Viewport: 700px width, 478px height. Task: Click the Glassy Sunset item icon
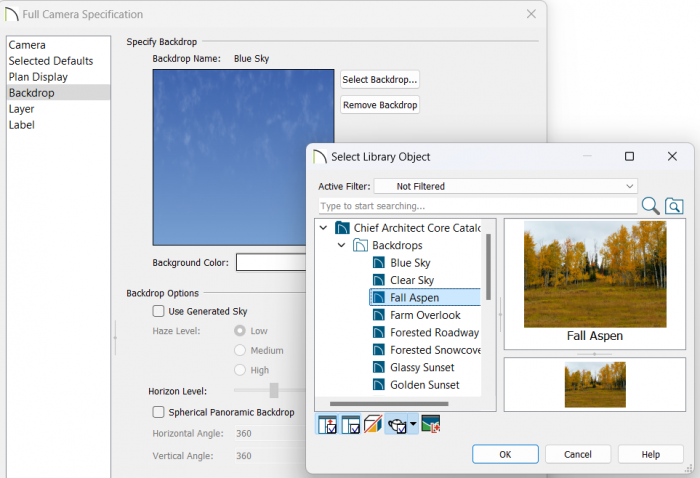pyautogui.click(x=379, y=367)
